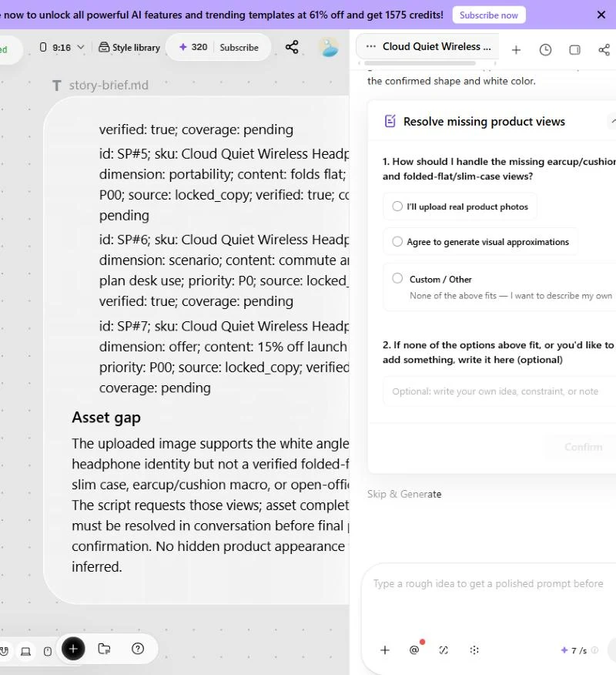Click the dotted grid icon in chat toolbar

pyautogui.click(x=474, y=650)
